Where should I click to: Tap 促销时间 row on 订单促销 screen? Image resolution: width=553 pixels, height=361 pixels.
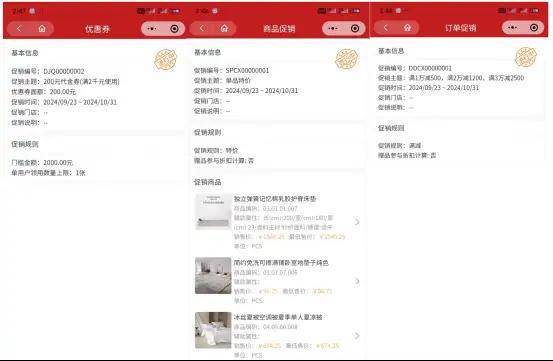[429, 87]
